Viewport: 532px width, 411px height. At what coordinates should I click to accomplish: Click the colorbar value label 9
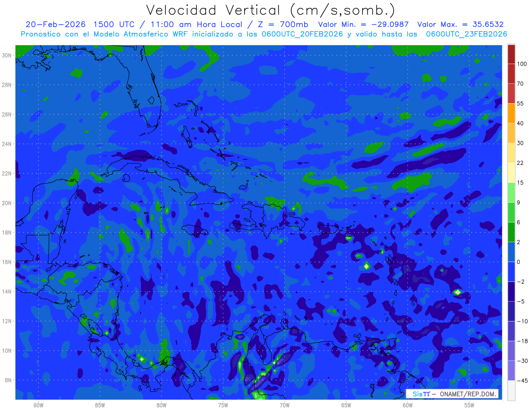click(519, 203)
